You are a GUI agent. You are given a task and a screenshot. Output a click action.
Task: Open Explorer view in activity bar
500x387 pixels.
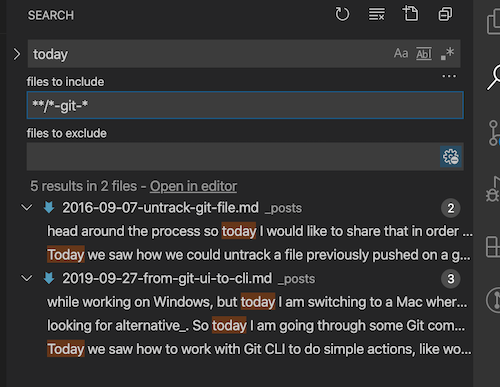point(494,21)
